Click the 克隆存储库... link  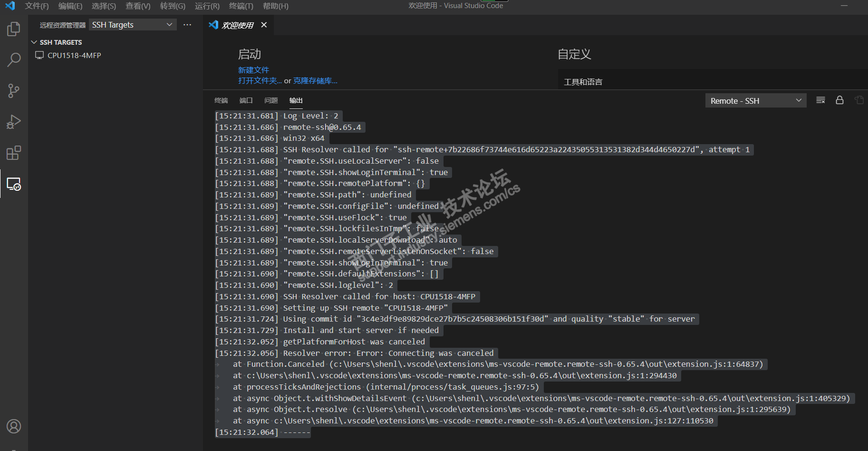click(x=315, y=80)
